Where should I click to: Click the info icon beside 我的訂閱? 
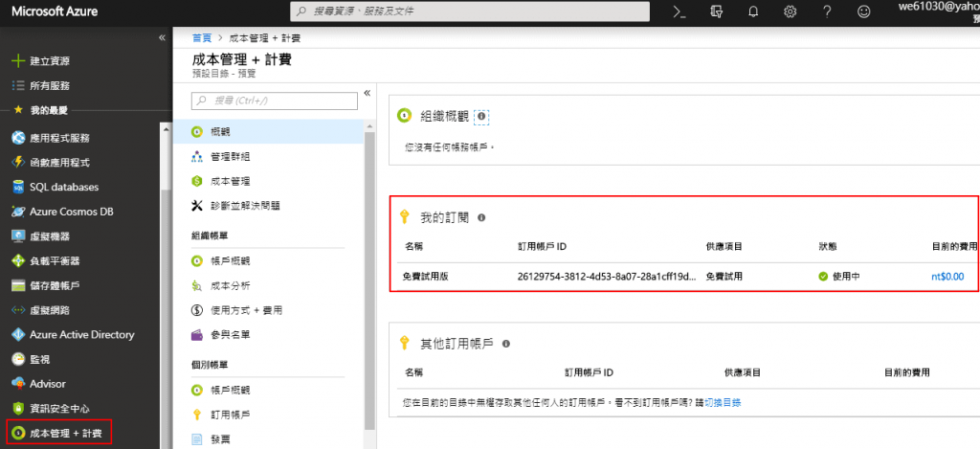point(481,217)
